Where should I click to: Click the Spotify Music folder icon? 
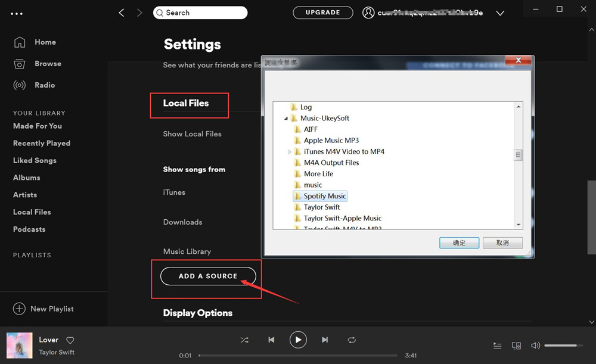click(x=297, y=196)
